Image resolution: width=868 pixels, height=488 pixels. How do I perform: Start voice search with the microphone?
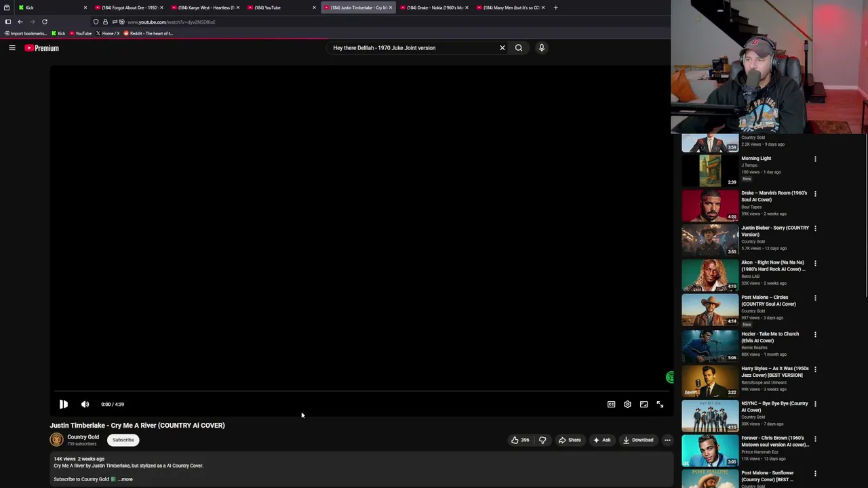point(542,48)
